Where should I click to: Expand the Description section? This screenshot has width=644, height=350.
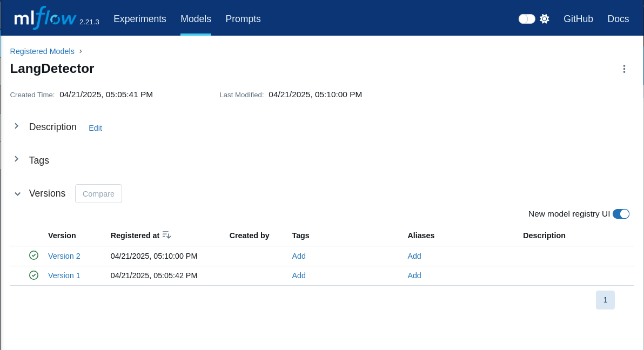(17, 126)
